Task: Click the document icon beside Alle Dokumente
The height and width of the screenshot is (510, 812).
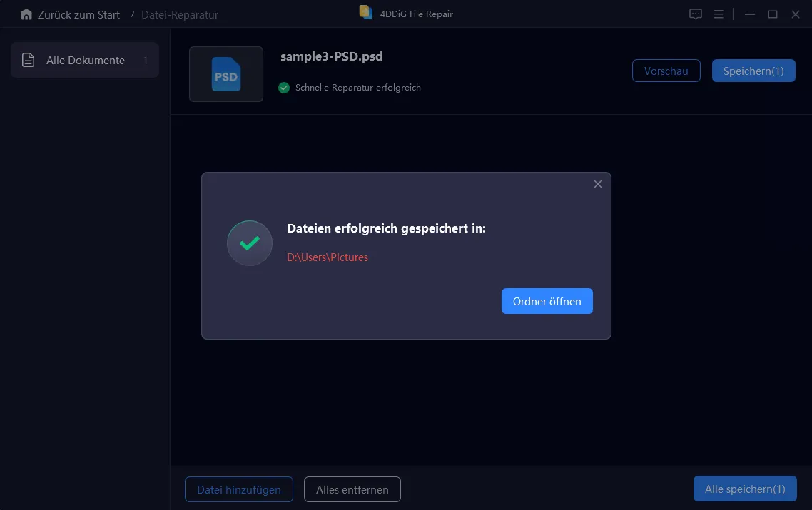Action: [29, 61]
